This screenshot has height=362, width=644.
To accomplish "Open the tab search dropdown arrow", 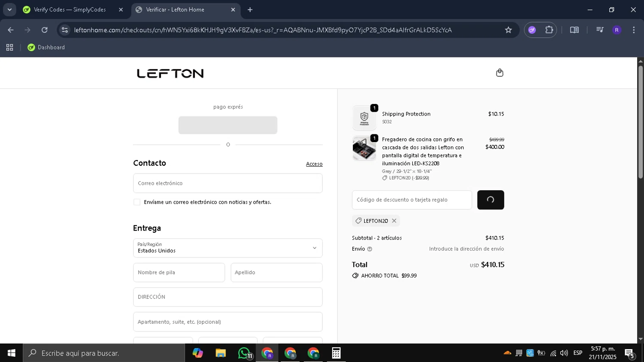I will 9,9.
